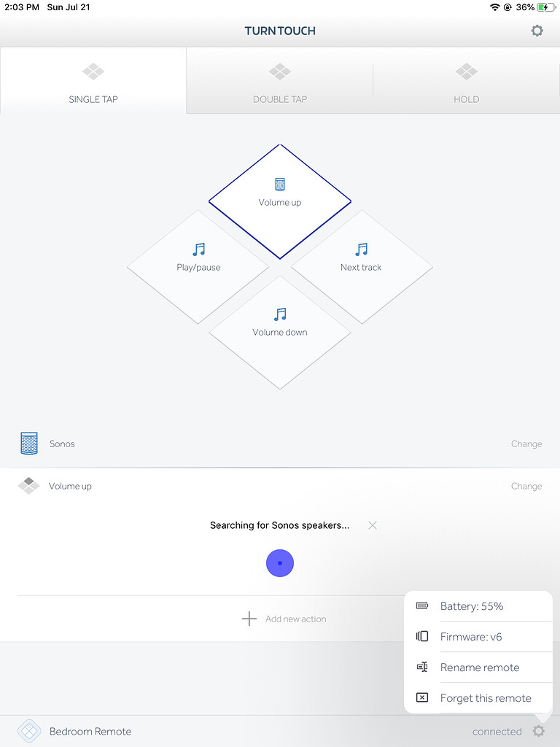
Task: Click the connected status text
Action: pos(497,731)
